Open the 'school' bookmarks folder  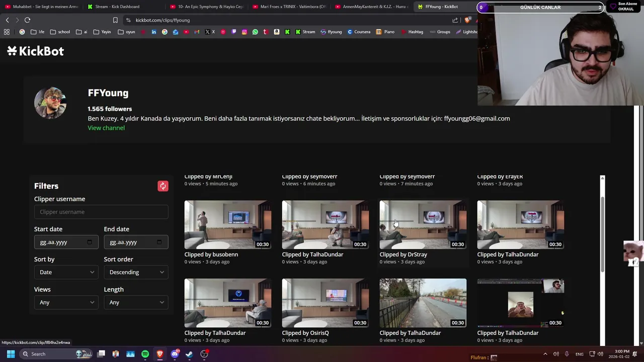click(60, 32)
